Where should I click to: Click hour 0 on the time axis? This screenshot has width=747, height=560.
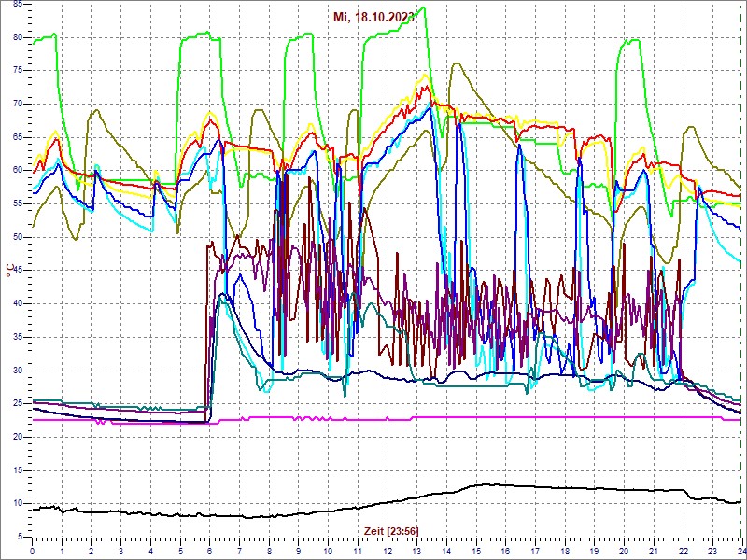(32, 551)
